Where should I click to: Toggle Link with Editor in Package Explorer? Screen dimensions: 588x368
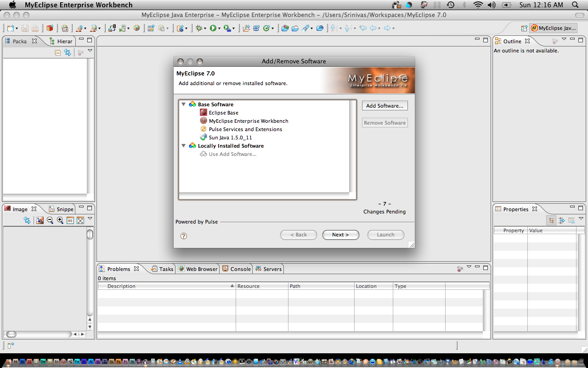pyautogui.click(x=68, y=52)
